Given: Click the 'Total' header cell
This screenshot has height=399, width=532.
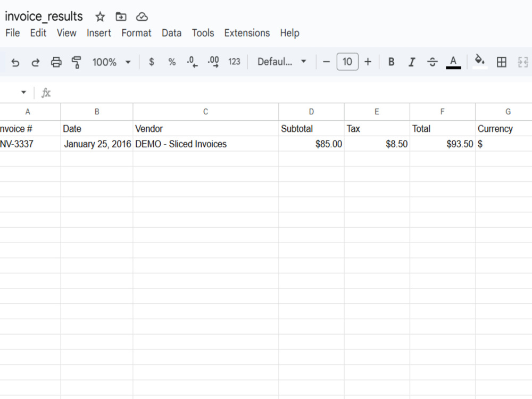Looking at the screenshot, I should pos(443,129).
